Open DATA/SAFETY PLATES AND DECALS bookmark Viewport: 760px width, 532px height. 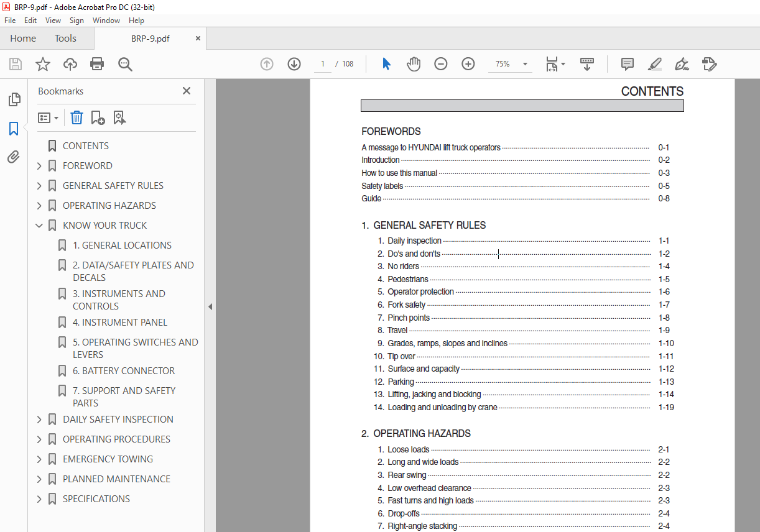pyautogui.click(x=133, y=272)
